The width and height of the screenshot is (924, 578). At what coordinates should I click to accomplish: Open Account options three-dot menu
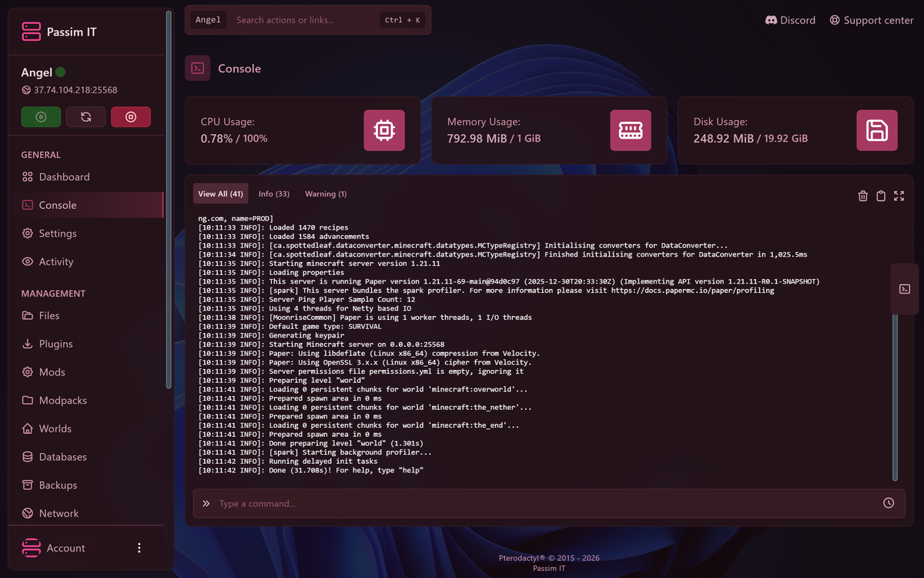[x=139, y=548]
